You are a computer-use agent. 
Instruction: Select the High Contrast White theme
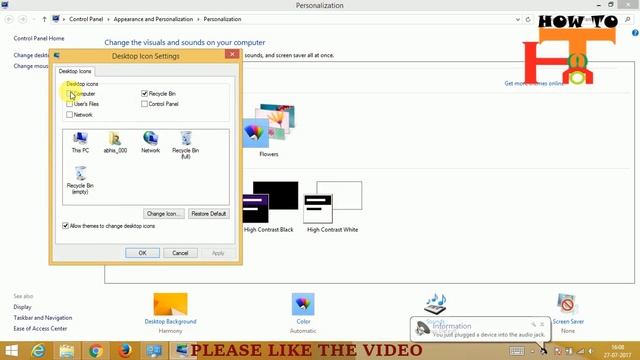pos(332,207)
